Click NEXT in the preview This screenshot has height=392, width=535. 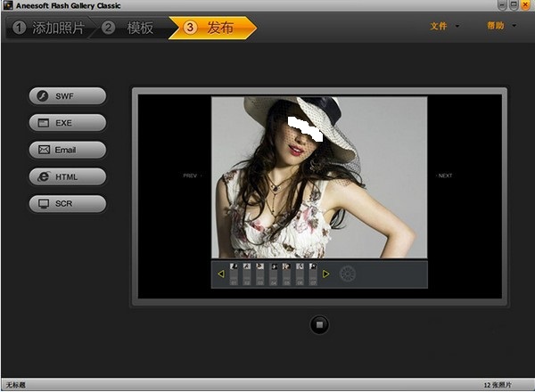pyautogui.click(x=445, y=176)
